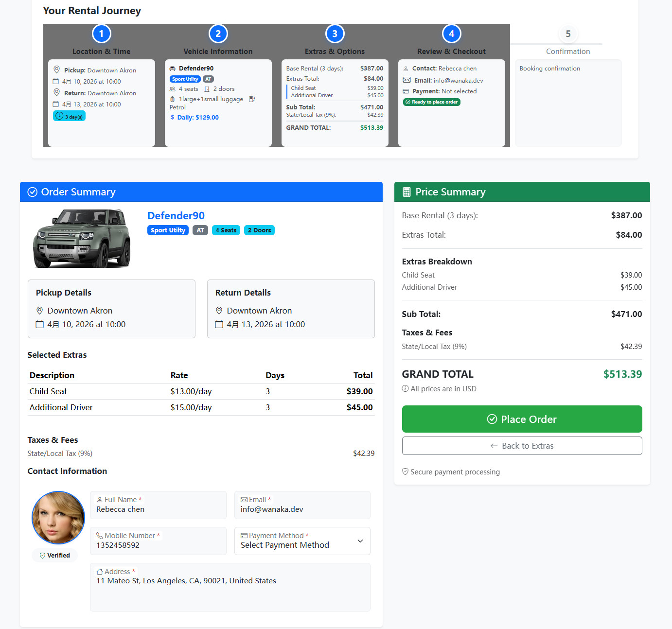Click the Pickup Details location pin icon
672x629 pixels.
coord(40,311)
